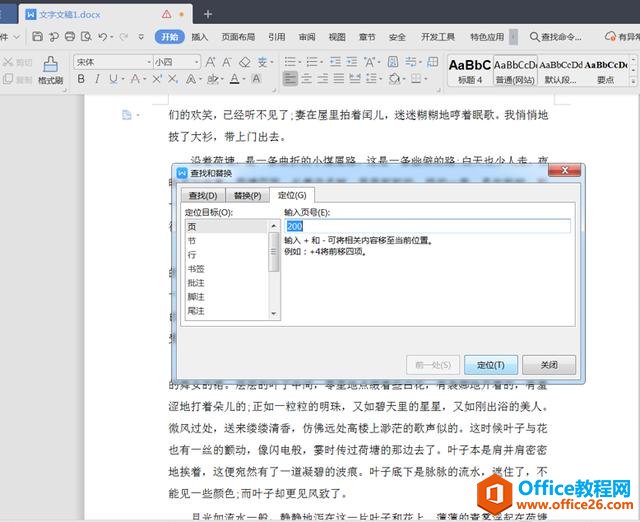Click the Format Painter (格式刷) tool
Viewport: 640px width, 522px height.
click(x=50, y=71)
